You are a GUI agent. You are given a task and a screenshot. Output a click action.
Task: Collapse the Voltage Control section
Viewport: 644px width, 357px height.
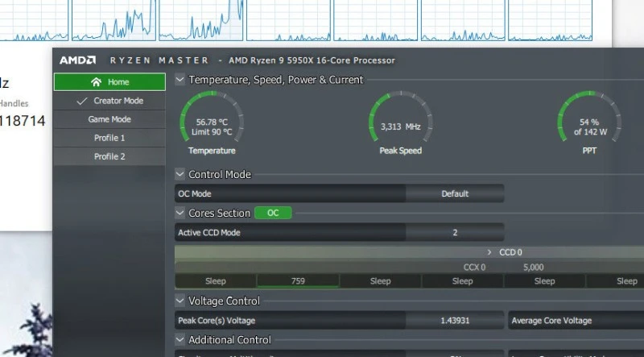(x=180, y=301)
